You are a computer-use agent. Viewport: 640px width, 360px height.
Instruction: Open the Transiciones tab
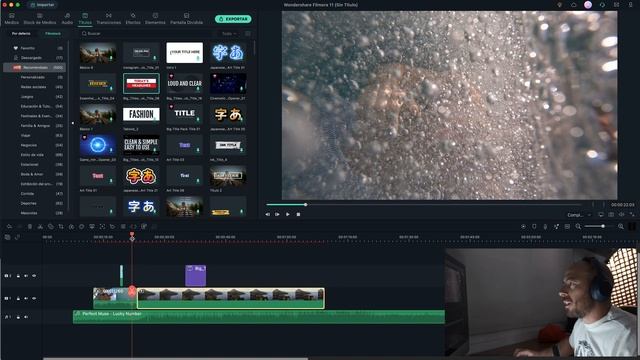coord(109,19)
